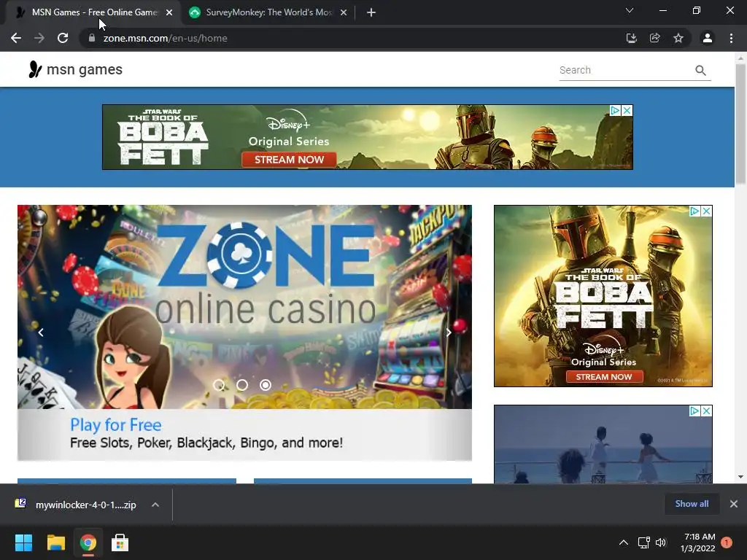This screenshot has width=747, height=560.
Task: Open AdChoices info on top banner ad
Action: coord(615,111)
